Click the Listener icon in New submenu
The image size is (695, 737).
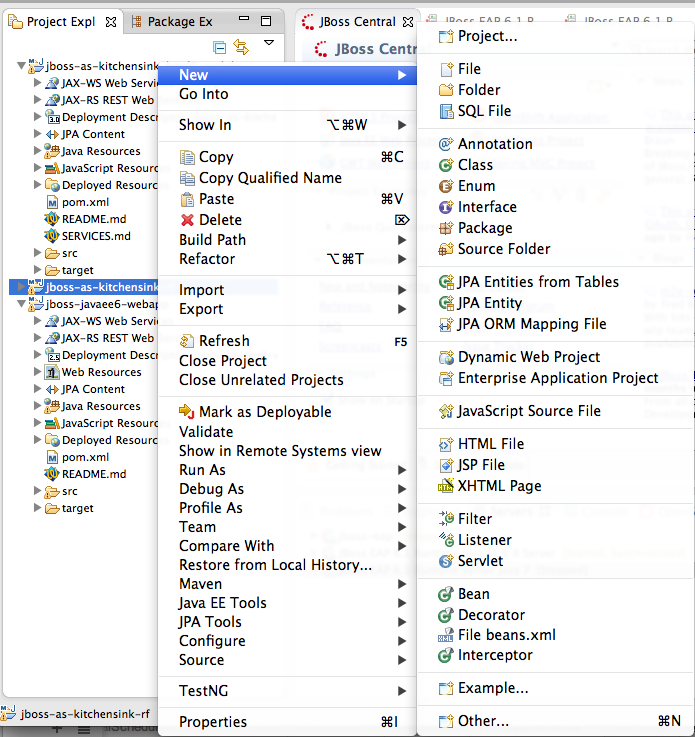[446, 540]
